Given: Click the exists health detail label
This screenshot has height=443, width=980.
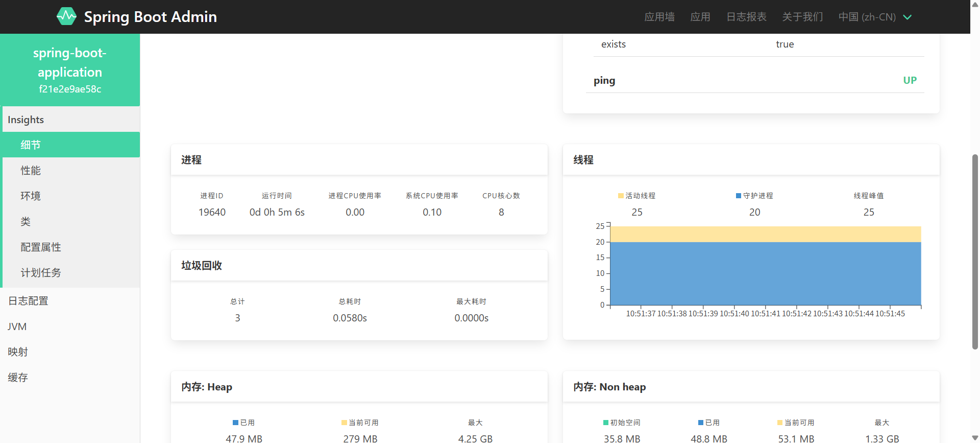Looking at the screenshot, I should [614, 44].
